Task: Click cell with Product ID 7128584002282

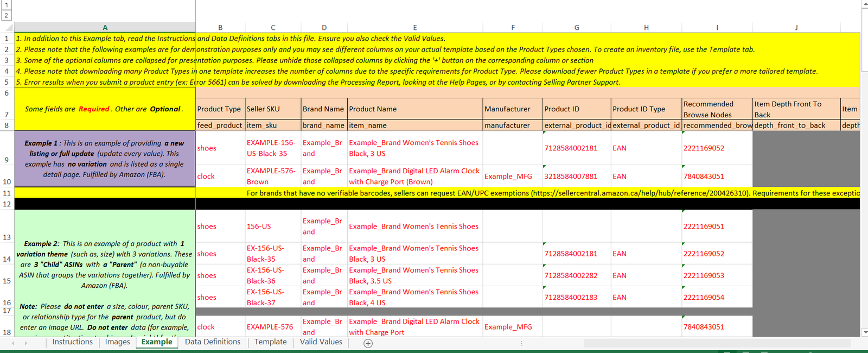Action: click(x=576, y=275)
